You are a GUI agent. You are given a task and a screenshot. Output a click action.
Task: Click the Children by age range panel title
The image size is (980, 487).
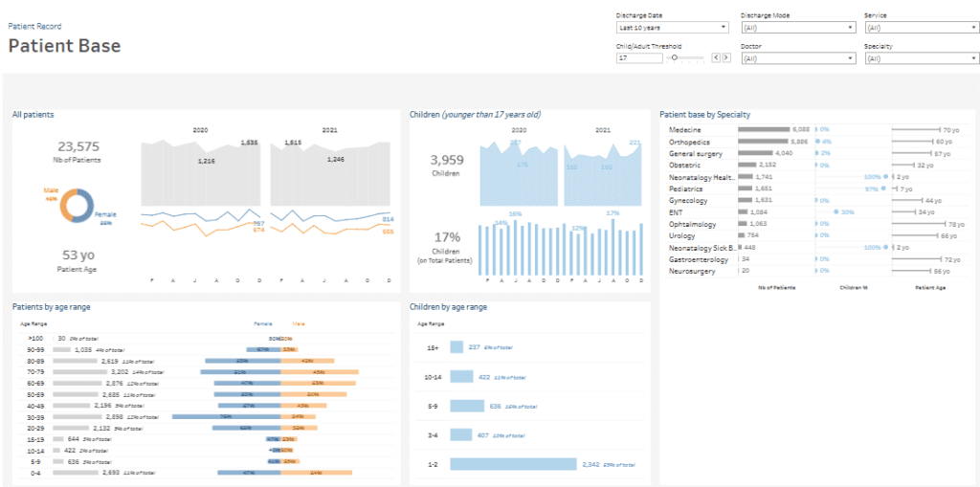(448, 307)
